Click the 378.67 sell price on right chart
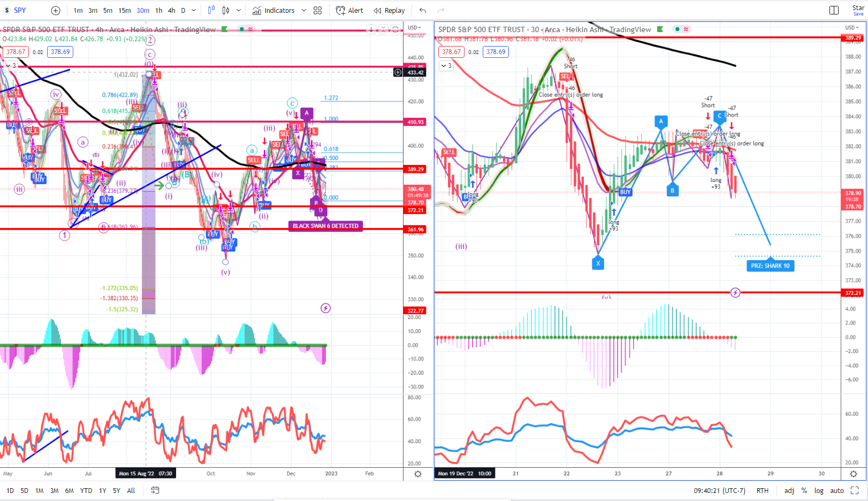868x501 pixels. (x=451, y=52)
